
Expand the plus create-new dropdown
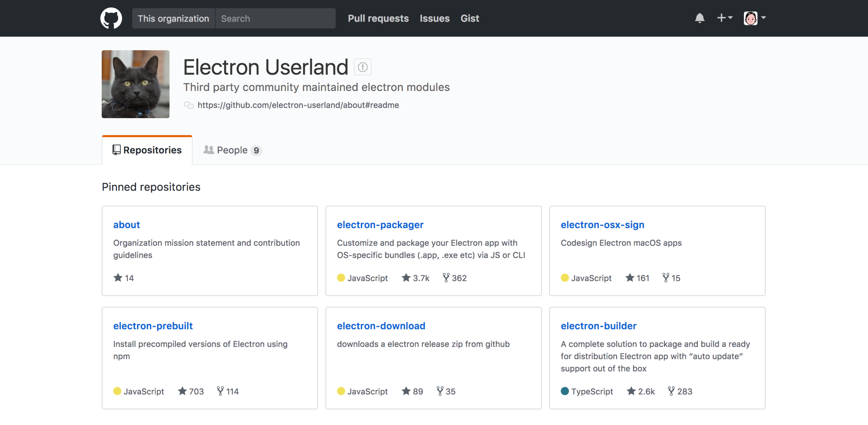[725, 18]
